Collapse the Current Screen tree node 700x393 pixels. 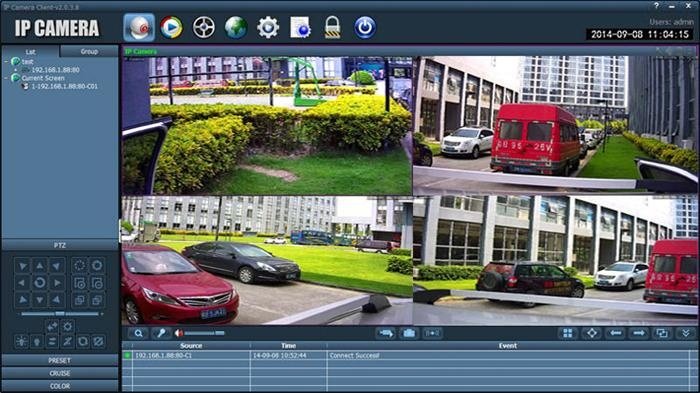(7, 78)
